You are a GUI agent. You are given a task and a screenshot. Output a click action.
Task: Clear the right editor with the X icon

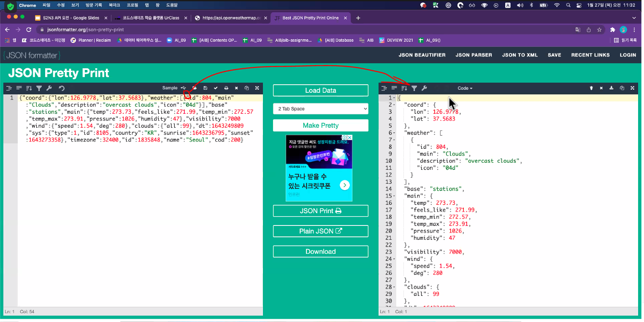coord(601,88)
